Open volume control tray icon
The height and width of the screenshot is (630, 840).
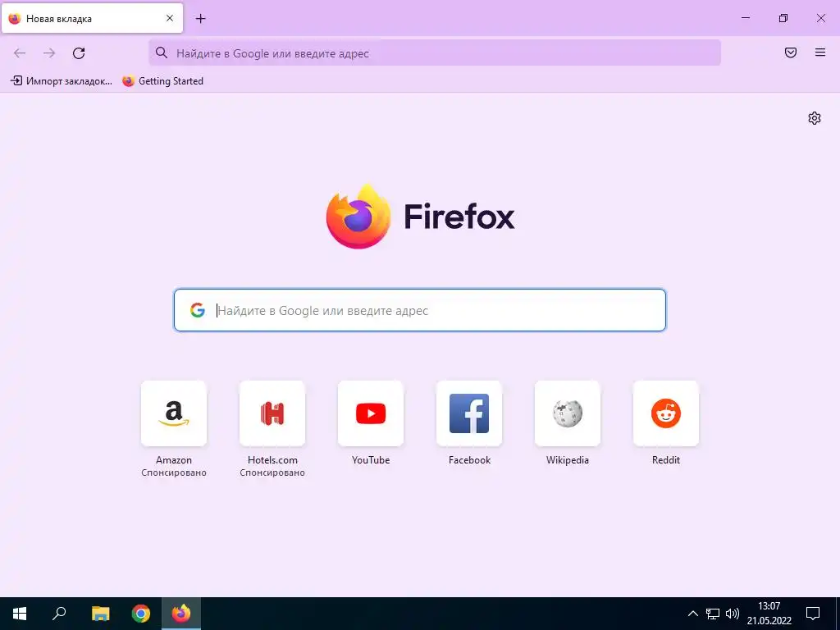[x=733, y=614]
